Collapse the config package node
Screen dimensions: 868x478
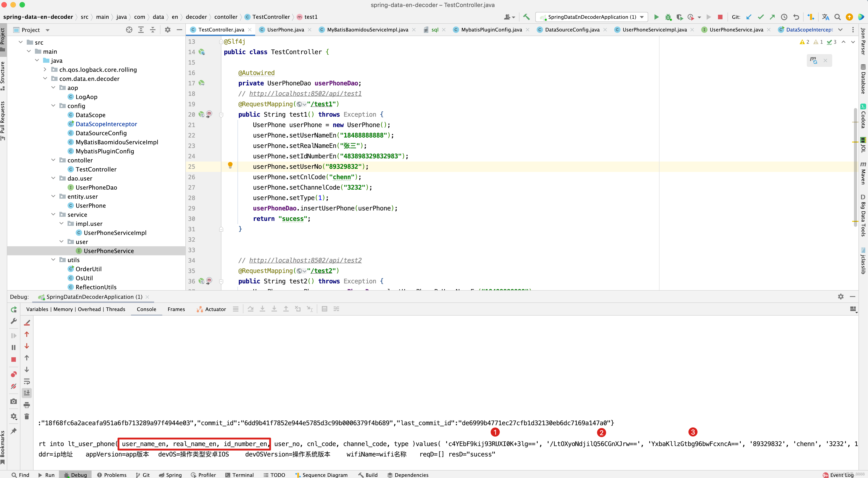[x=53, y=106]
